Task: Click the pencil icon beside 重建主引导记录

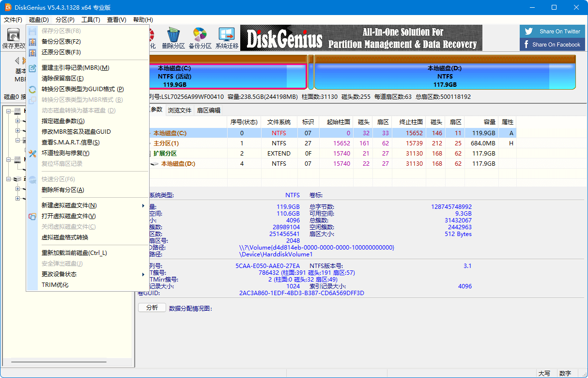Action: click(32, 68)
